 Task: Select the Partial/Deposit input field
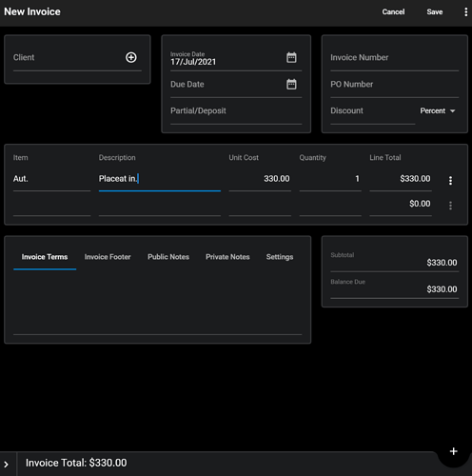(236, 111)
